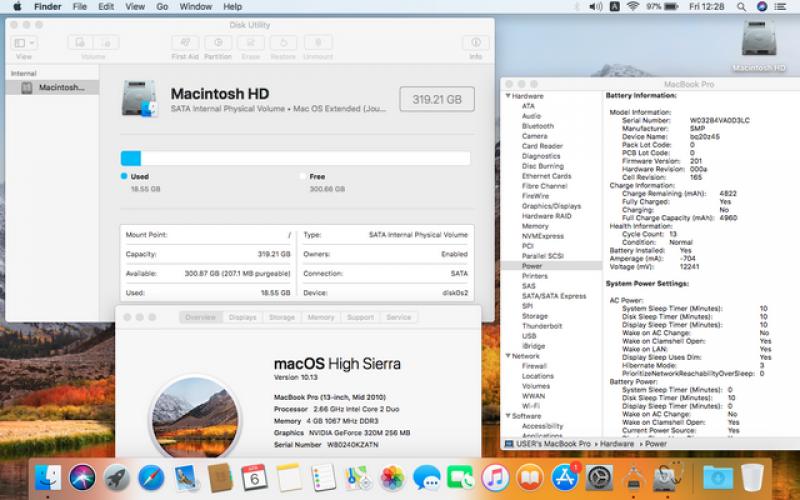
Task: Open the Go menu in the menu bar
Action: point(162,7)
